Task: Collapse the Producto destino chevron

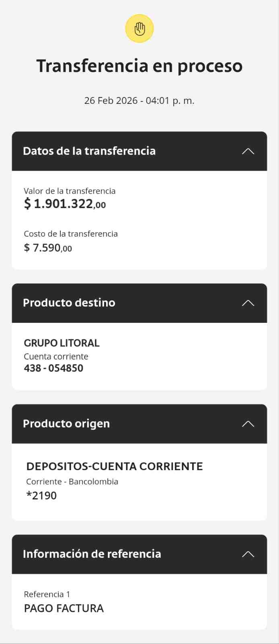Action: [248, 303]
